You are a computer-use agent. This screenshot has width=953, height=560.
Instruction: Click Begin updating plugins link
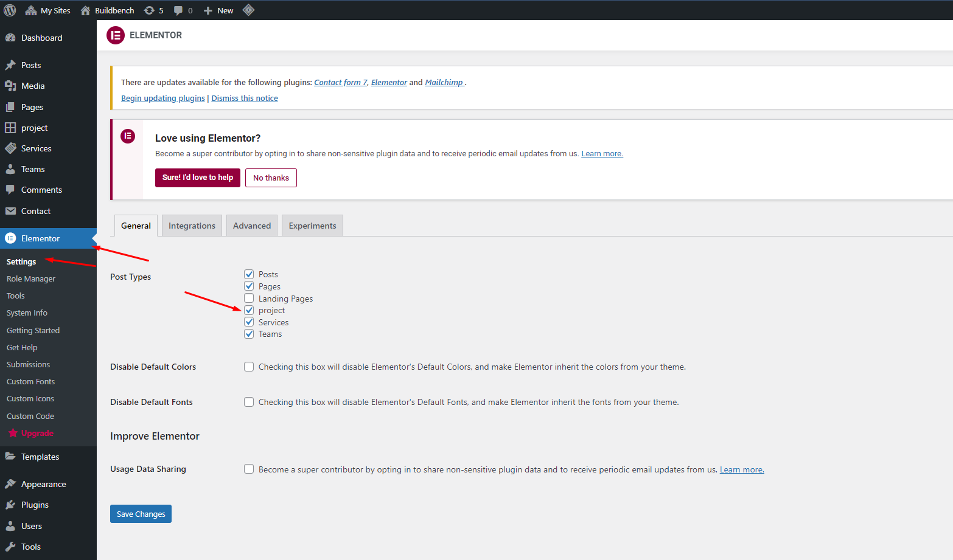163,98
